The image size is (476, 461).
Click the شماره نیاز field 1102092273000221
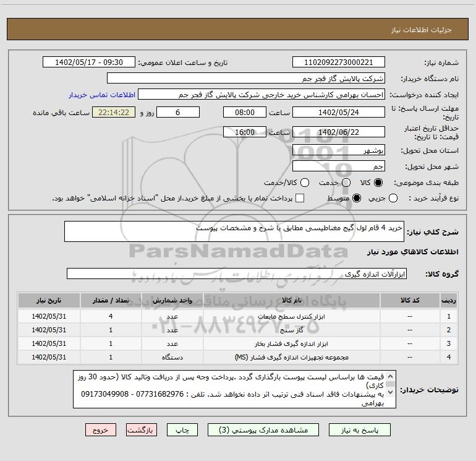pyautogui.click(x=339, y=62)
